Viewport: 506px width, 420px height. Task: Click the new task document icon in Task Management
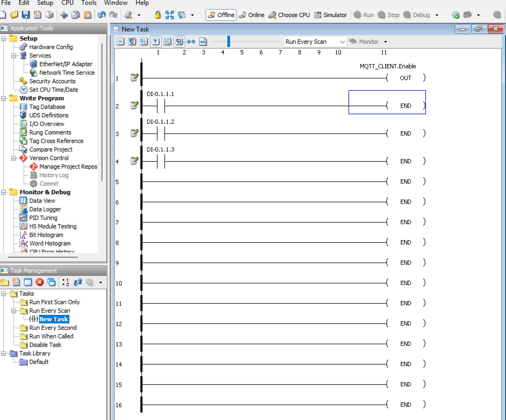tap(16, 282)
